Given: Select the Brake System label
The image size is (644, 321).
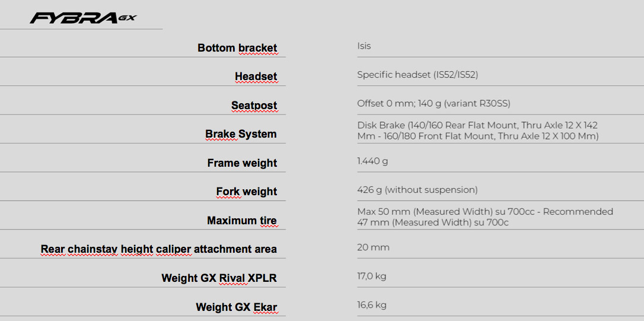Looking at the screenshot, I should point(241,134).
